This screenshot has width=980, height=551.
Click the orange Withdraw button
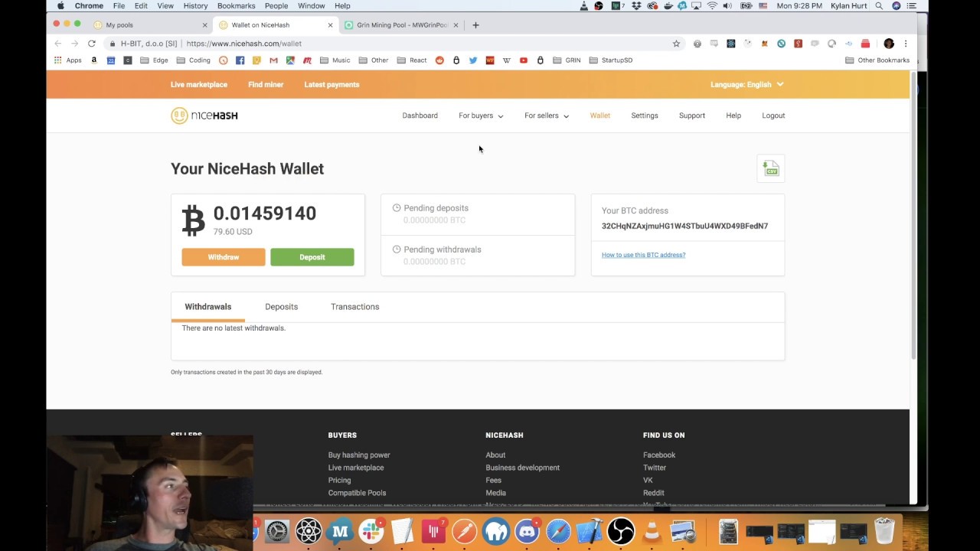tap(224, 257)
